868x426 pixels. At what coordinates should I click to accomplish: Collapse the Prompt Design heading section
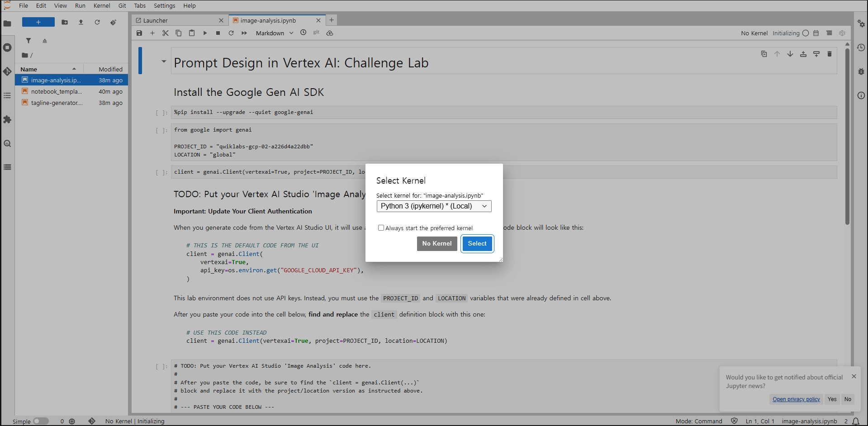click(164, 62)
